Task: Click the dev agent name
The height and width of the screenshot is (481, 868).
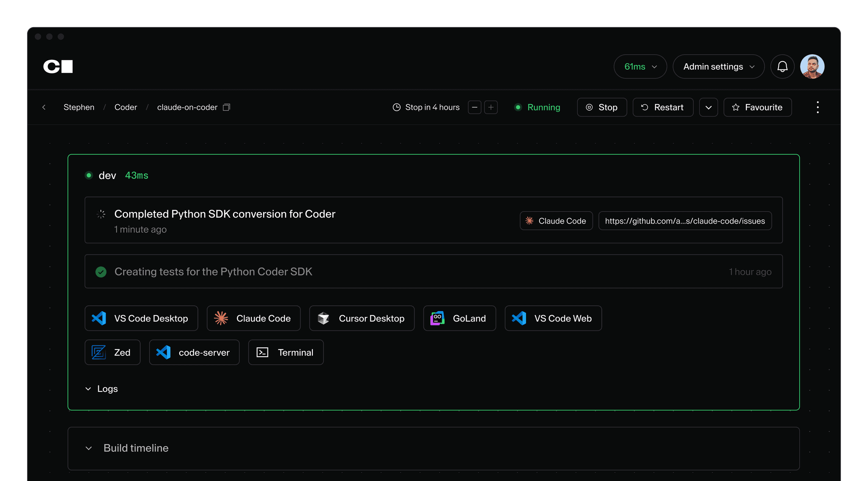Action: click(107, 176)
